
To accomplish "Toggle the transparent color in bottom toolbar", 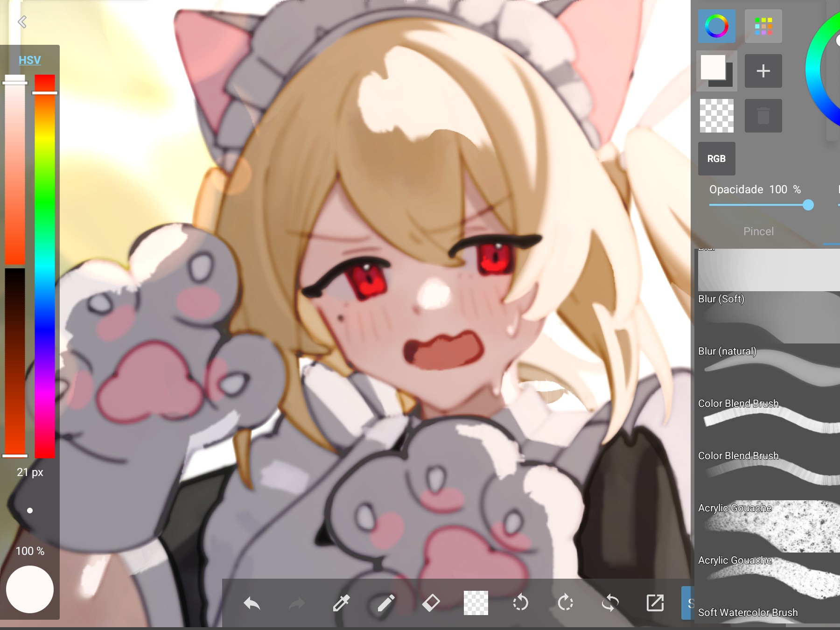I will (x=476, y=603).
